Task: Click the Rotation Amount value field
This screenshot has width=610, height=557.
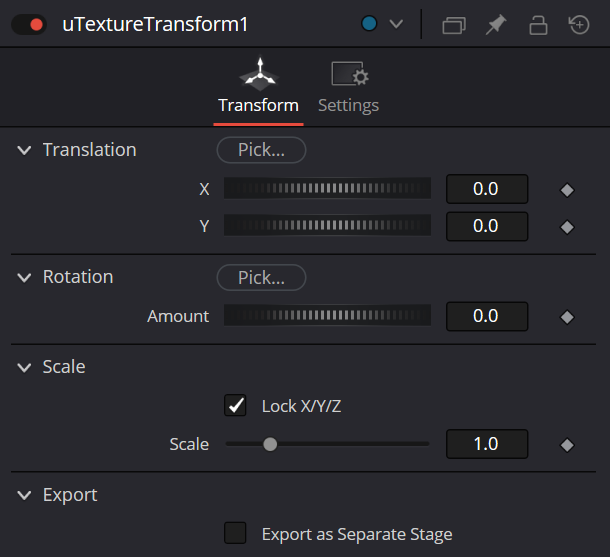Action: coord(487,316)
